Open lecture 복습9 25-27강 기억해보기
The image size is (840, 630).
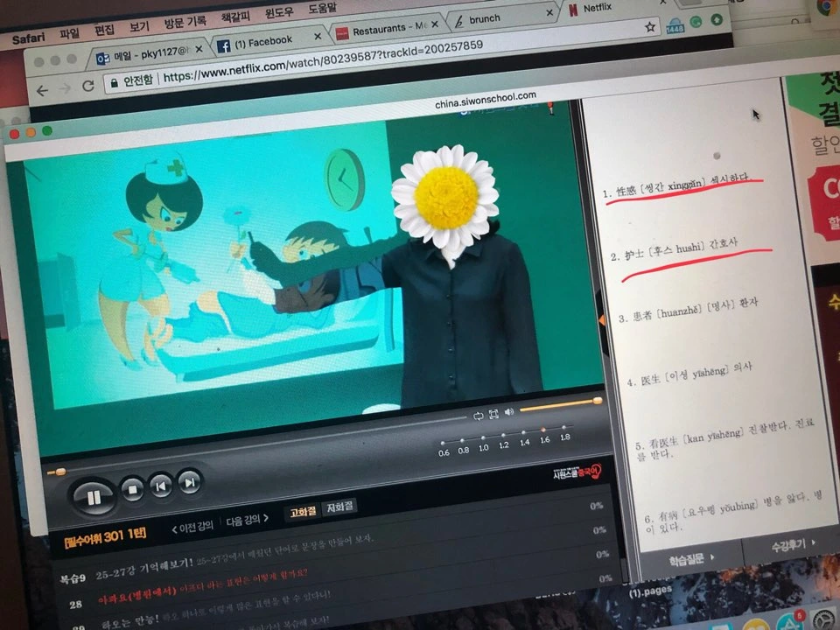pos(216,561)
